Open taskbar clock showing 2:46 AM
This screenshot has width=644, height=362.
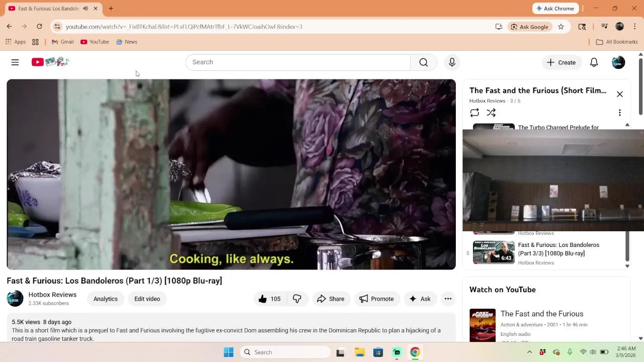tap(625, 352)
